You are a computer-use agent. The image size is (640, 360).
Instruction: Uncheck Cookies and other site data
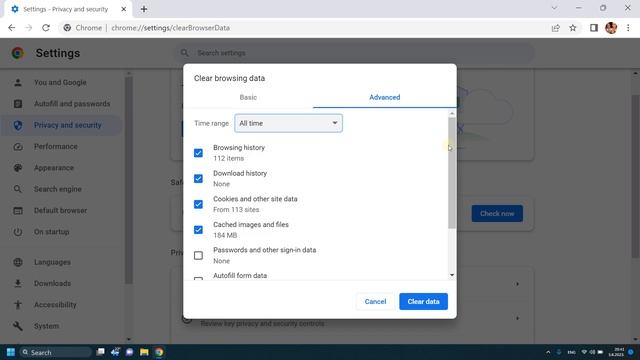(198, 204)
